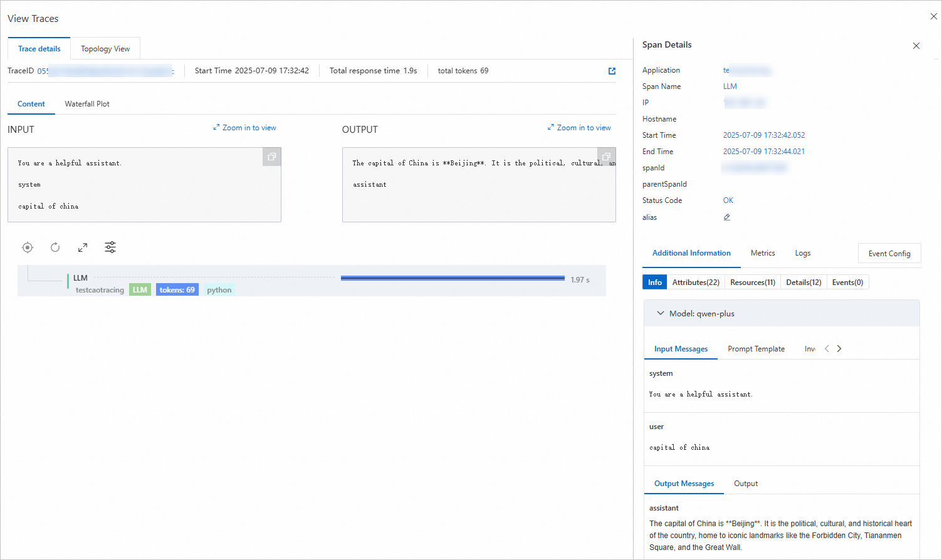Select Attributes(22) sub-tab
This screenshot has width=942, height=560.
pyautogui.click(x=696, y=283)
